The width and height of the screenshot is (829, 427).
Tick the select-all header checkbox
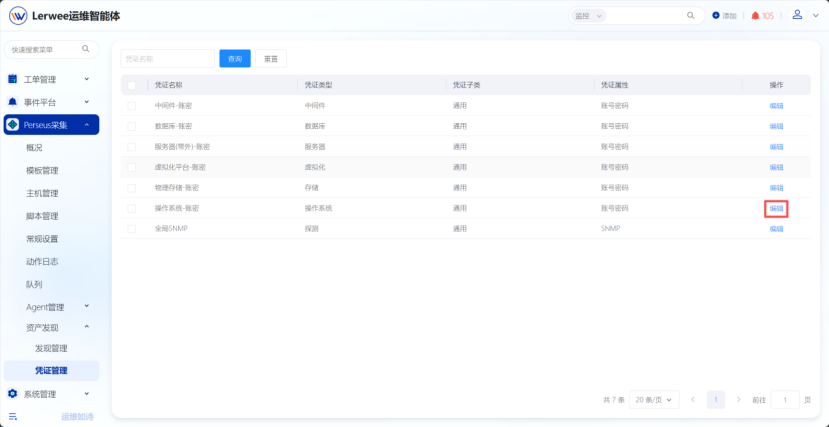point(132,85)
